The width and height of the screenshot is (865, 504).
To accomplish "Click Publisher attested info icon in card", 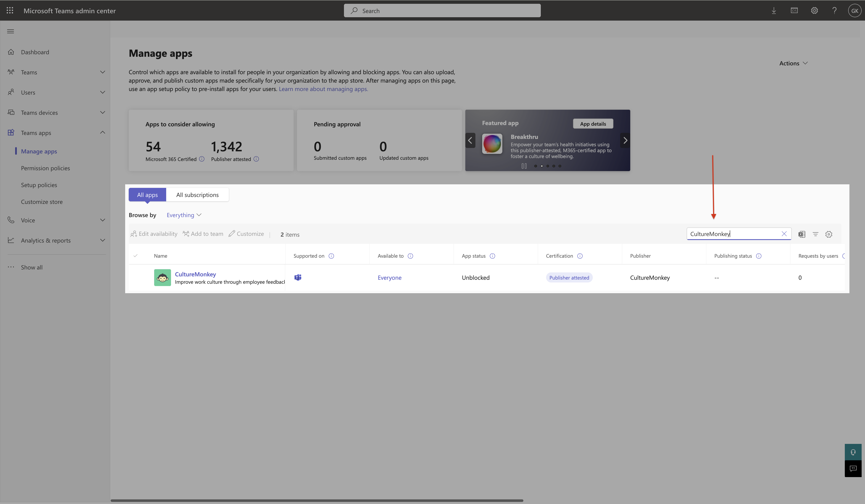I will [x=256, y=159].
